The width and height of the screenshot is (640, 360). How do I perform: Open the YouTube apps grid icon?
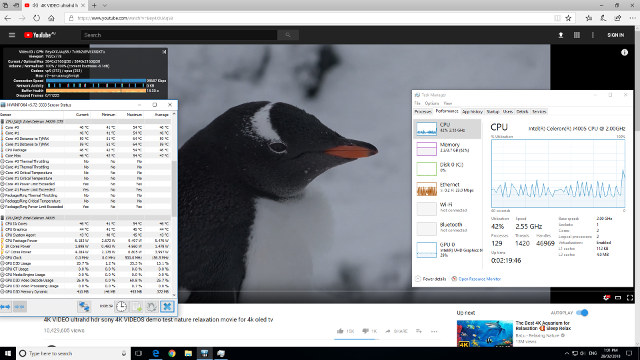[577, 36]
